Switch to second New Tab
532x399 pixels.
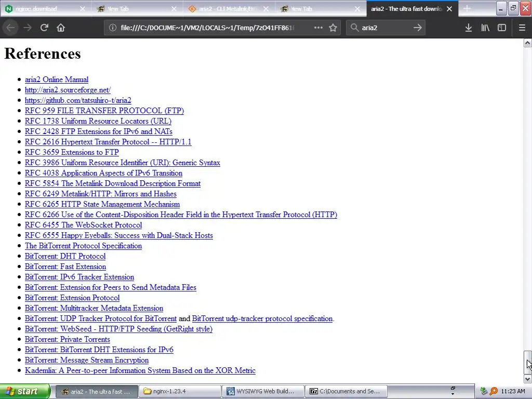pos(321,9)
